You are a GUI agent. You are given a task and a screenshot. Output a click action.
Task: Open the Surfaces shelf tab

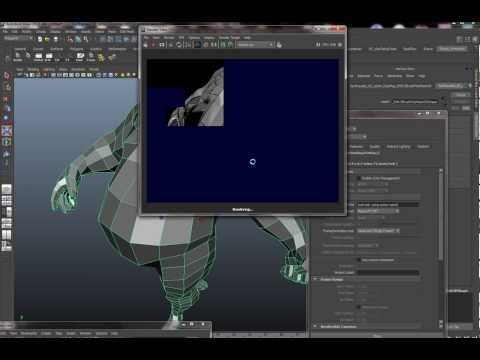(x=57, y=49)
